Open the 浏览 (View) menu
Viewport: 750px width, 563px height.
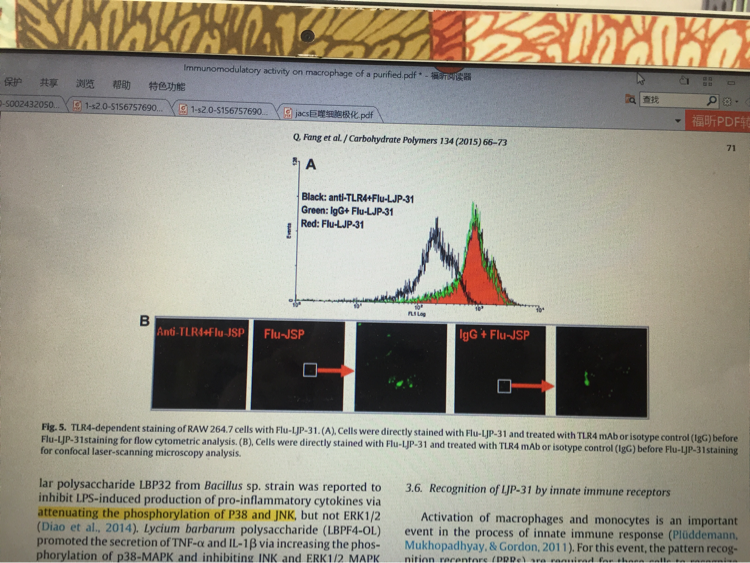click(85, 84)
